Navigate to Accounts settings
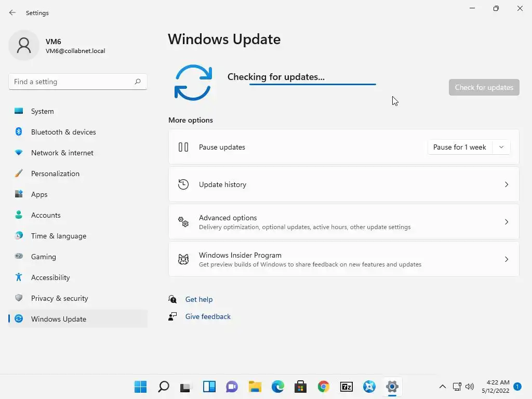532x399 pixels. coord(78,215)
